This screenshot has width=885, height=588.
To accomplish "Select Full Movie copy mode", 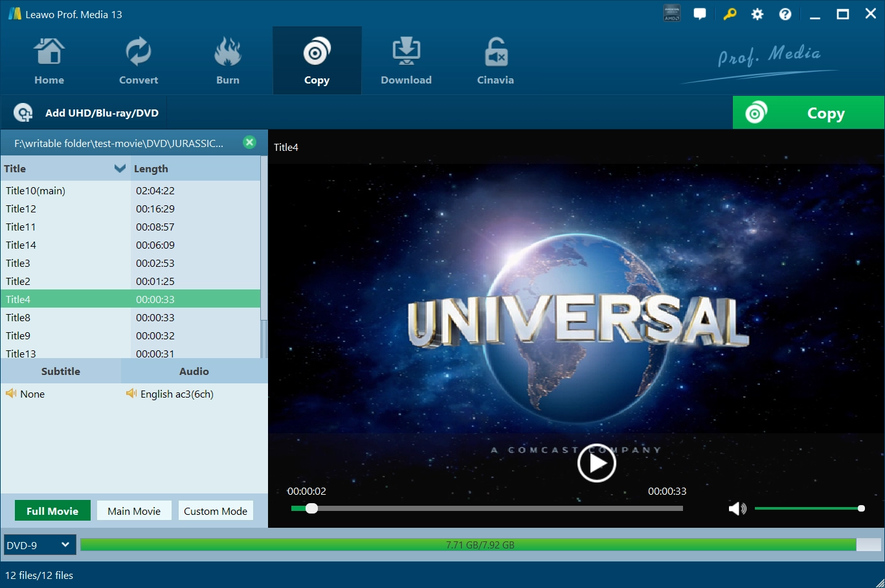I will pyautogui.click(x=52, y=511).
